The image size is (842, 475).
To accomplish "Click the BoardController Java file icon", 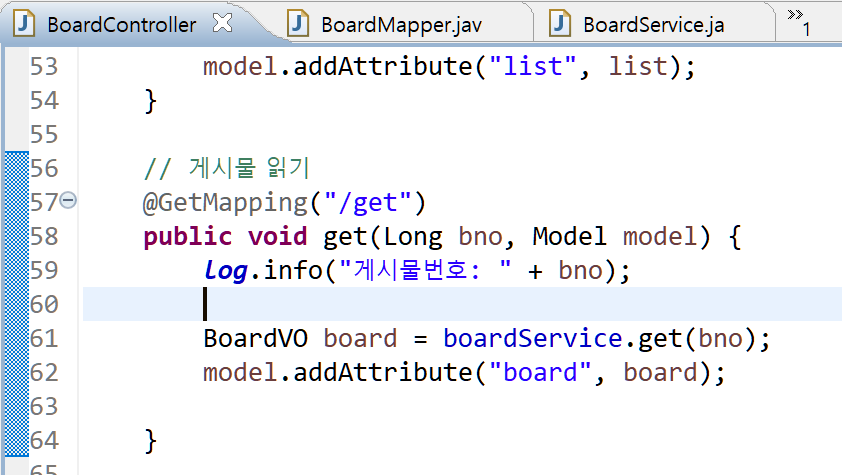I will [24, 24].
